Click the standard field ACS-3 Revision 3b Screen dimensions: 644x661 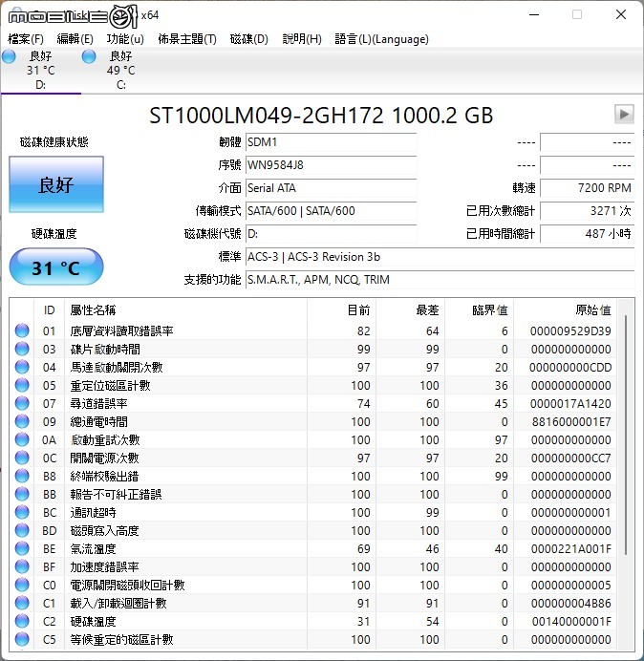pos(440,257)
